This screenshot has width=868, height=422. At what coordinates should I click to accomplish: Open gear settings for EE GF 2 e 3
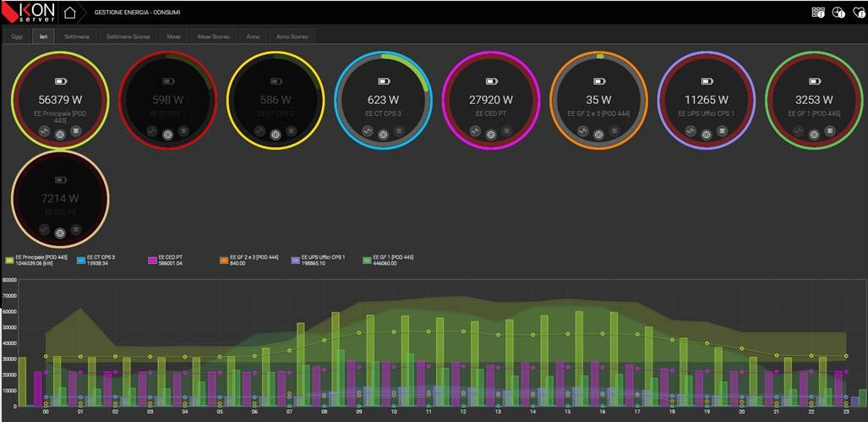pyautogui.click(x=598, y=134)
